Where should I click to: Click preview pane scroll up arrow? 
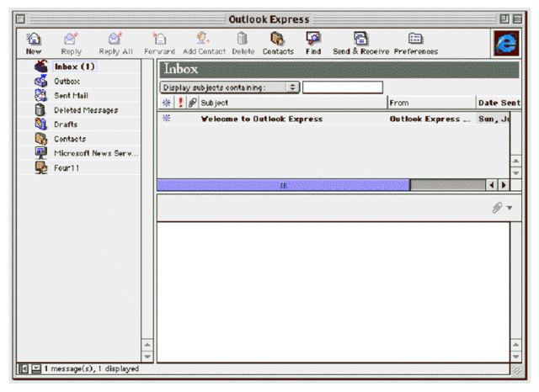515,345
